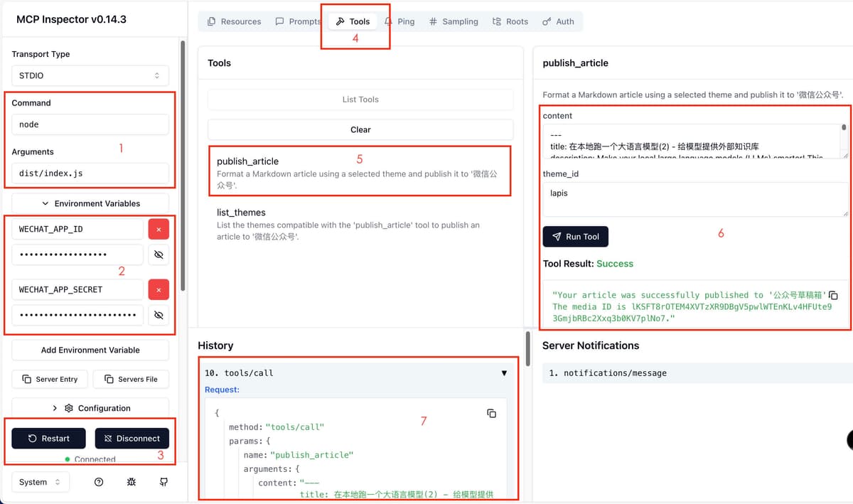853x504 pixels.
Task: Click the method: "tools/call" JSON line
Action: [277, 427]
